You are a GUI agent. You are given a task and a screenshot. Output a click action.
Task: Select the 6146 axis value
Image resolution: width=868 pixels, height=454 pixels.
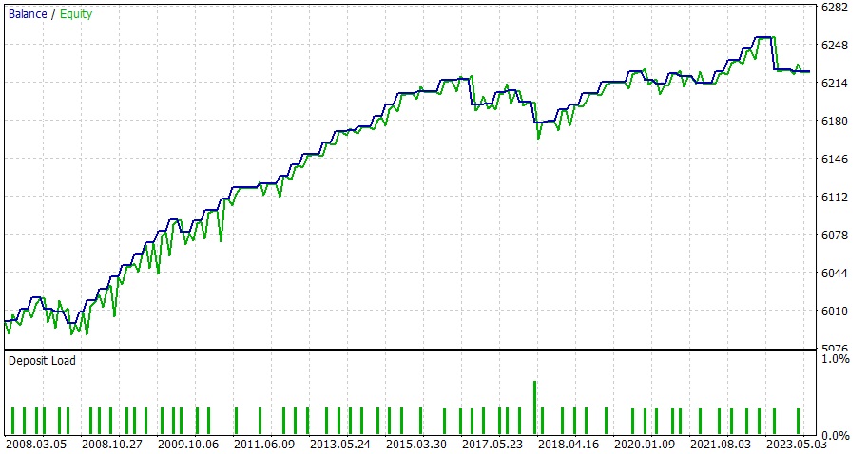834,160
